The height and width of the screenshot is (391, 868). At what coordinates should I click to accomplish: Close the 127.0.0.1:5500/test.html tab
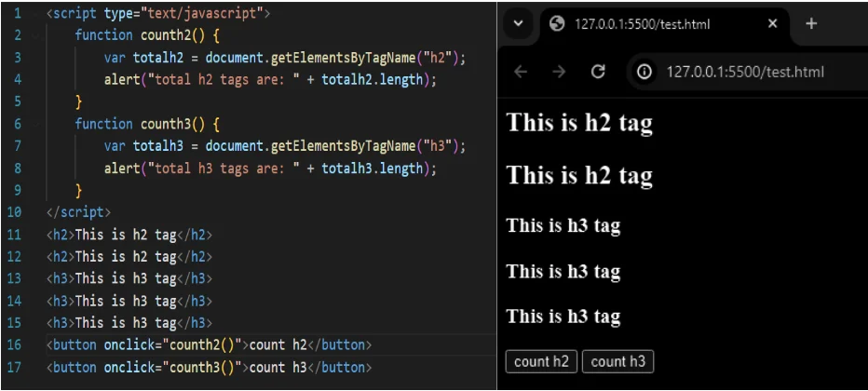click(772, 24)
